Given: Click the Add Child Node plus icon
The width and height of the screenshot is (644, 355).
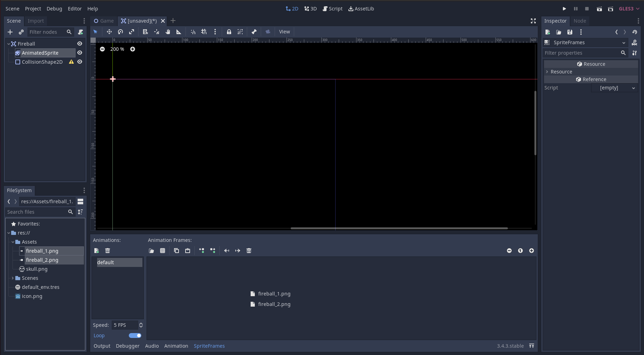Looking at the screenshot, I should (x=10, y=32).
